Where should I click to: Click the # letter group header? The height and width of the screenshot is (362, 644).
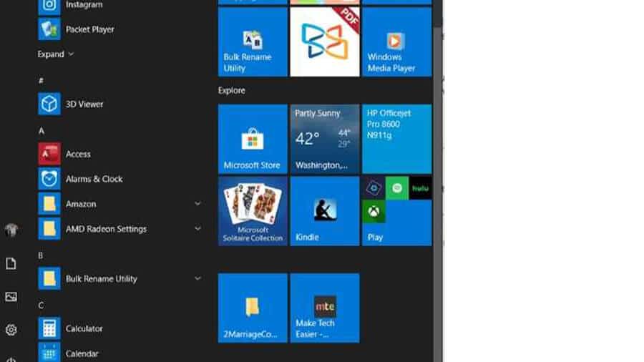[41, 80]
